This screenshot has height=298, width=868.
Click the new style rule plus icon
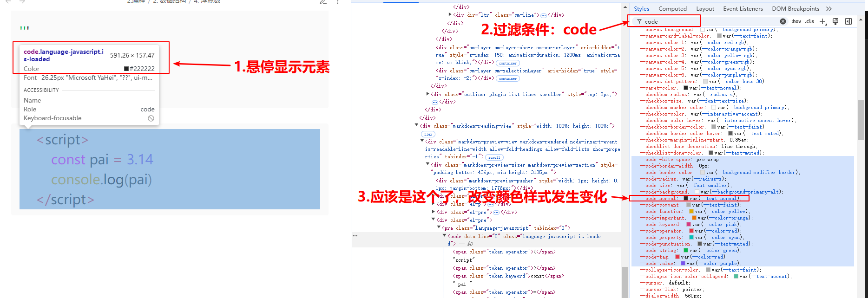coord(823,21)
